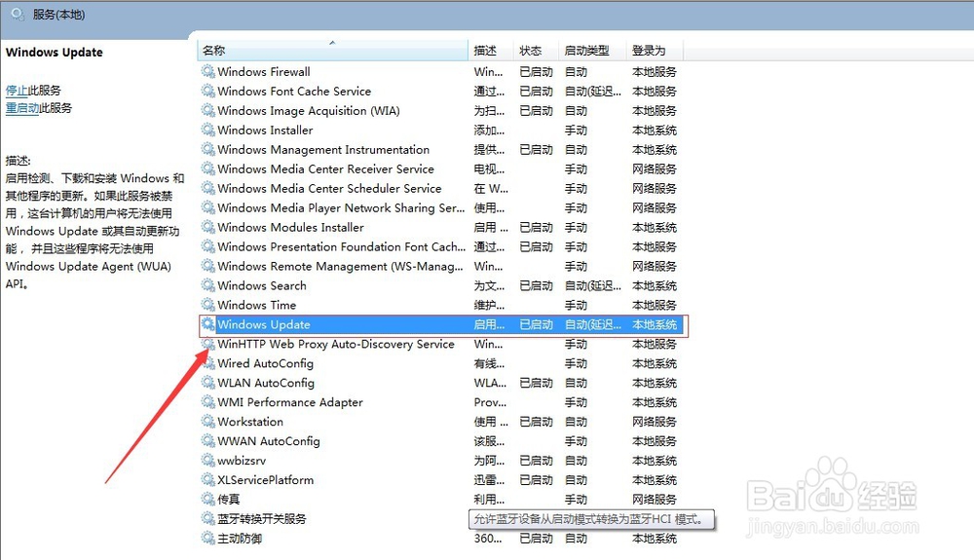Click 已启动 status in Windows Search row
The height and width of the screenshot is (560, 974).
[536, 285]
